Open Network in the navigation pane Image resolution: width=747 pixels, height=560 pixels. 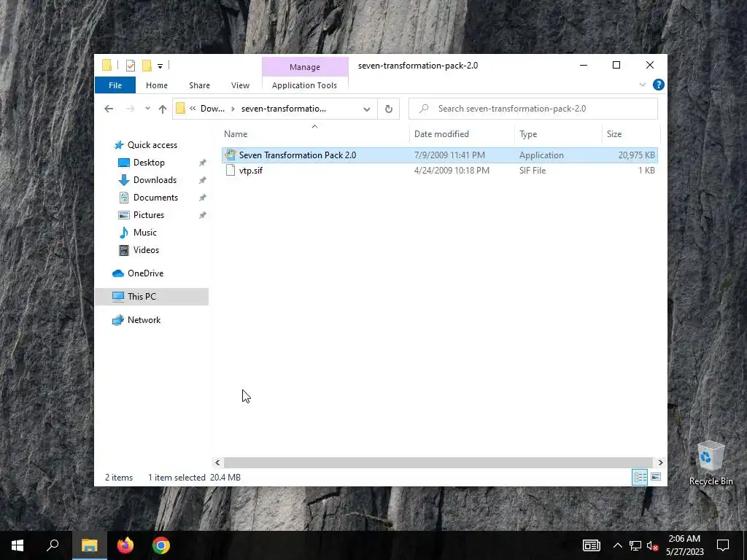(144, 320)
